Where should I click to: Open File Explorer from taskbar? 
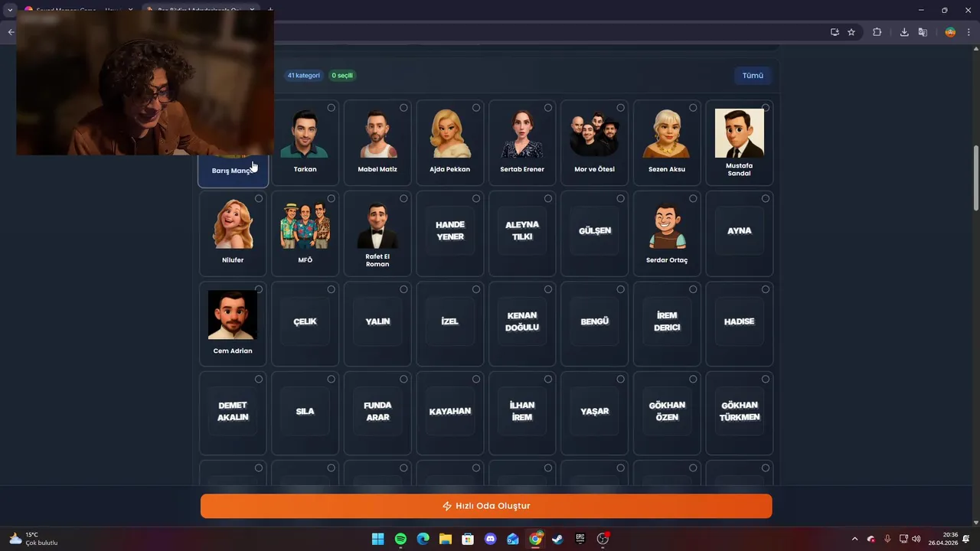pos(446,539)
